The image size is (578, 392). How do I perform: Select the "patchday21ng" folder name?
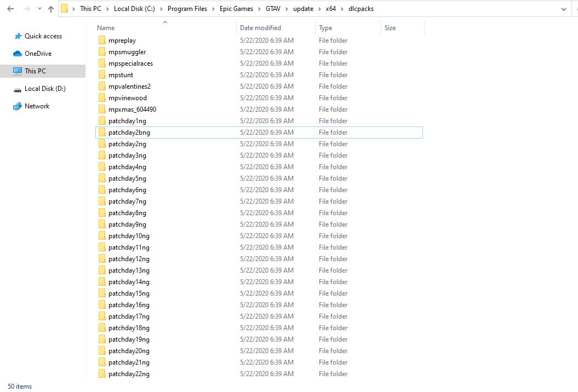click(x=129, y=362)
